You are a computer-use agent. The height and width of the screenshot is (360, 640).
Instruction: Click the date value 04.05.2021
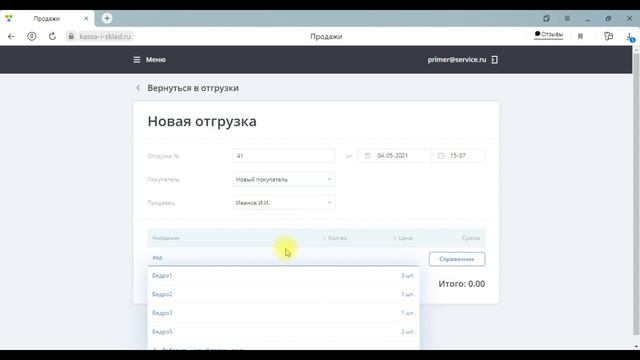392,156
